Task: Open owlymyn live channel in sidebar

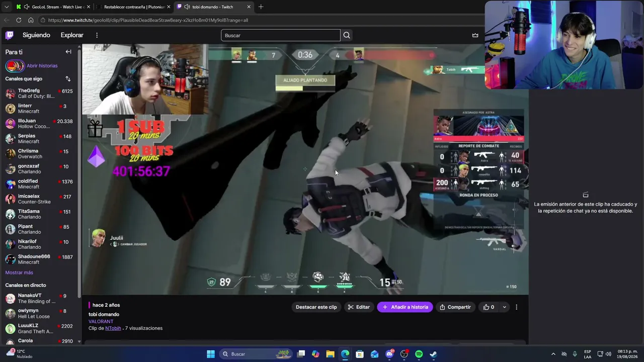Action: pos(39,314)
